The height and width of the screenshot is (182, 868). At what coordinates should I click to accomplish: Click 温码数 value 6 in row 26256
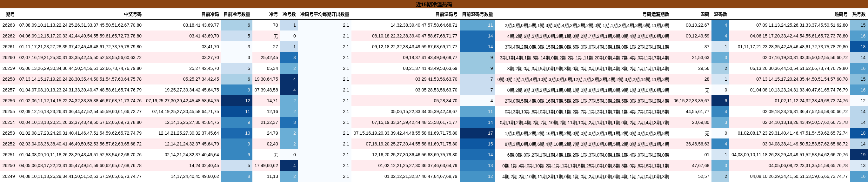(x=725, y=100)
